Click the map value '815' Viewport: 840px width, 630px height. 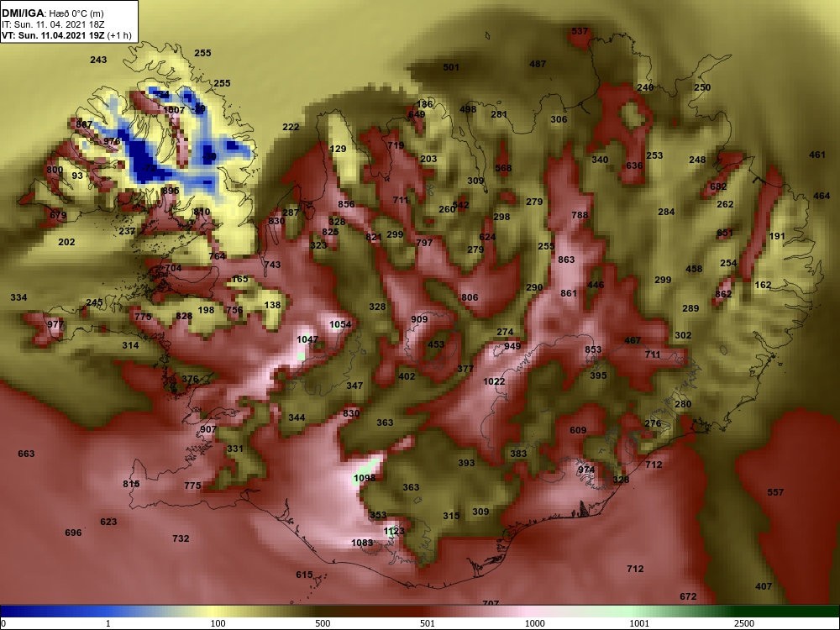click(x=131, y=484)
